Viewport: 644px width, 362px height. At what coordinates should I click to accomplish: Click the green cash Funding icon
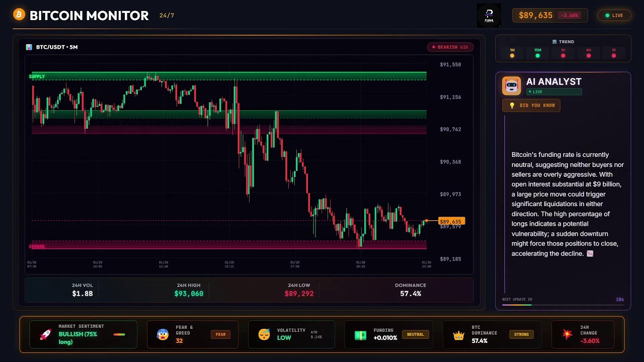pos(361,335)
